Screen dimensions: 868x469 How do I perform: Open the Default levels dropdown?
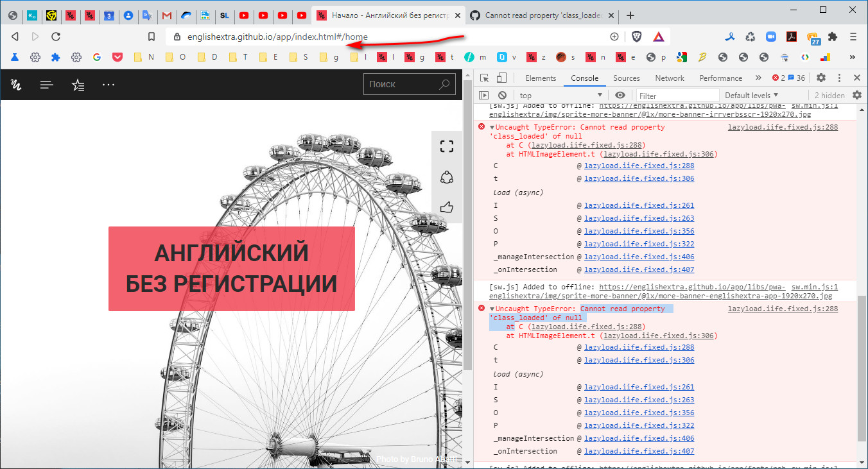coord(751,96)
